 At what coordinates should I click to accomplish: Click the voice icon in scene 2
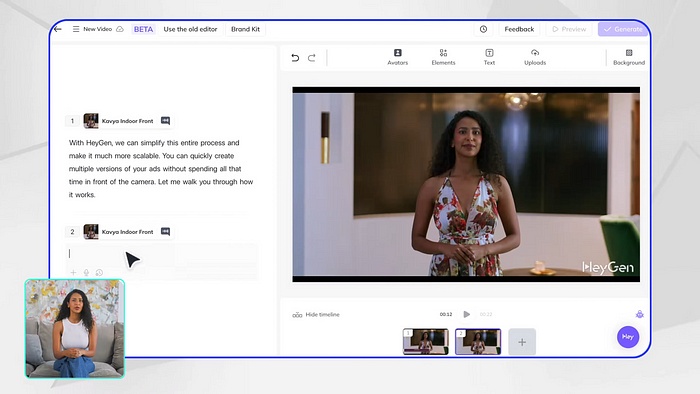pos(166,231)
